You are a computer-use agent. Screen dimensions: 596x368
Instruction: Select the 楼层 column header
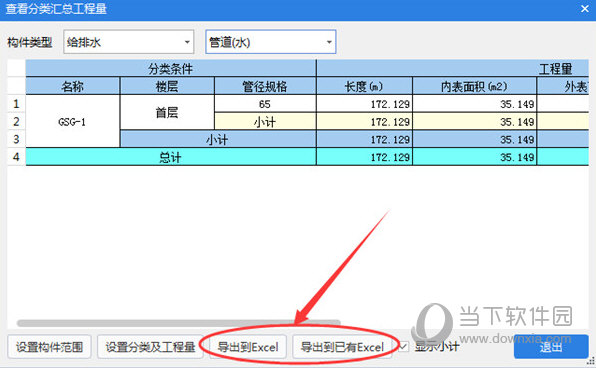point(167,86)
